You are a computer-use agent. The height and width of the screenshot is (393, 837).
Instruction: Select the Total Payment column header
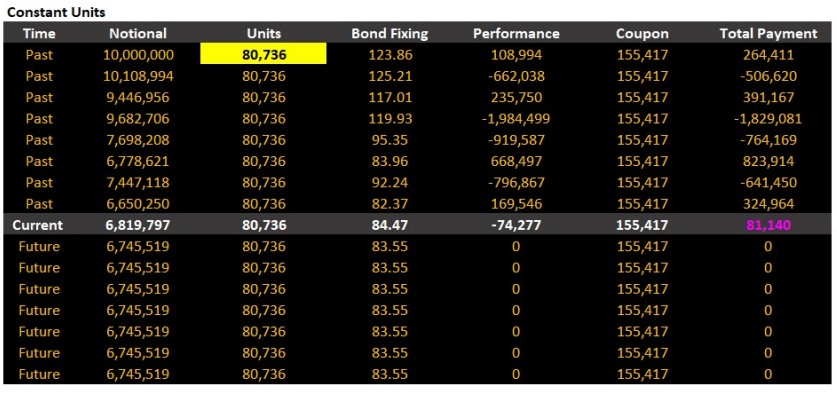tap(768, 34)
